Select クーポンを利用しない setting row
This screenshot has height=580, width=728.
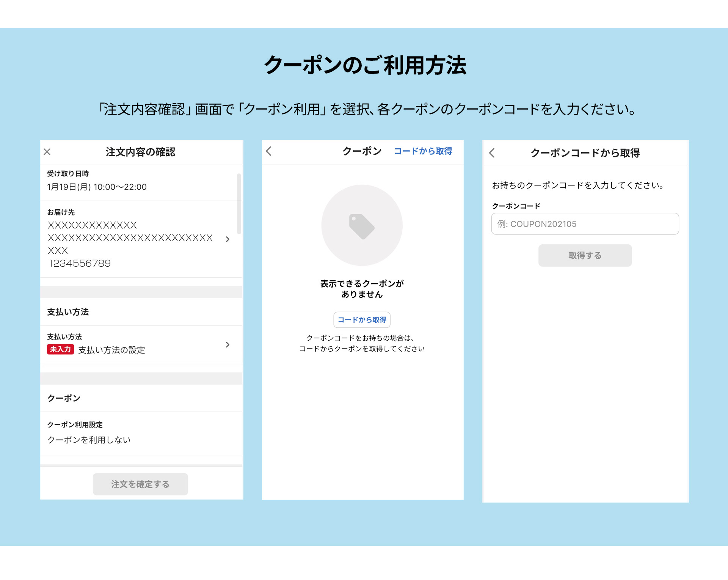(x=141, y=434)
